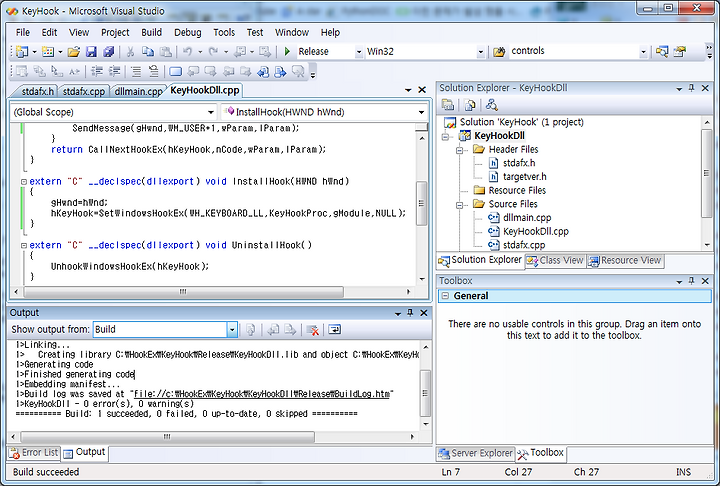The height and width of the screenshot is (486, 720).
Task: Toggle a bookmark on the current line
Action: [175, 71]
